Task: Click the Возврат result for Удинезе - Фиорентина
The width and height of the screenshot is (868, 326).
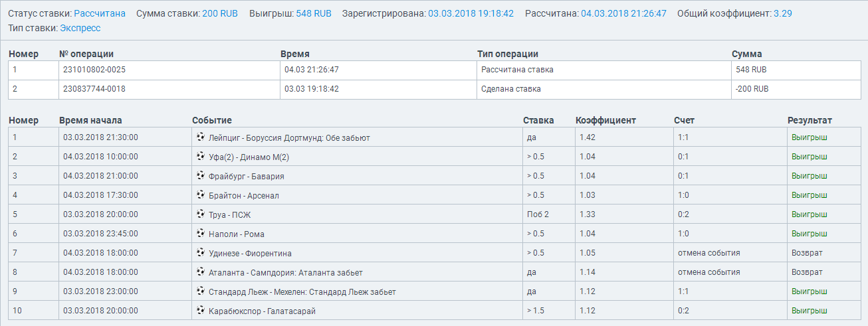Action: [x=807, y=253]
